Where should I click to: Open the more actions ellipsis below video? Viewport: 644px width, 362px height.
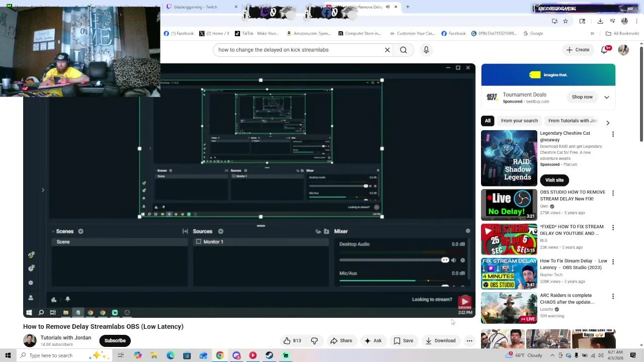[x=469, y=340]
